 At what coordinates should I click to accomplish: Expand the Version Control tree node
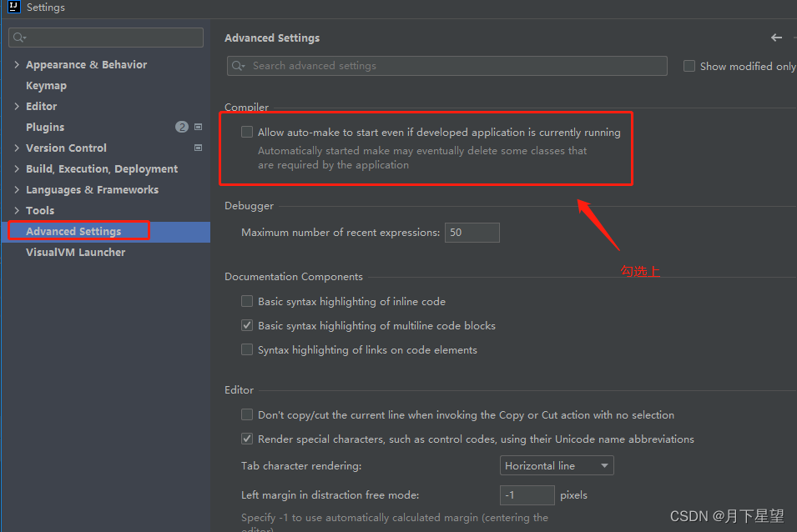pyautogui.click(x=17, y=148)
